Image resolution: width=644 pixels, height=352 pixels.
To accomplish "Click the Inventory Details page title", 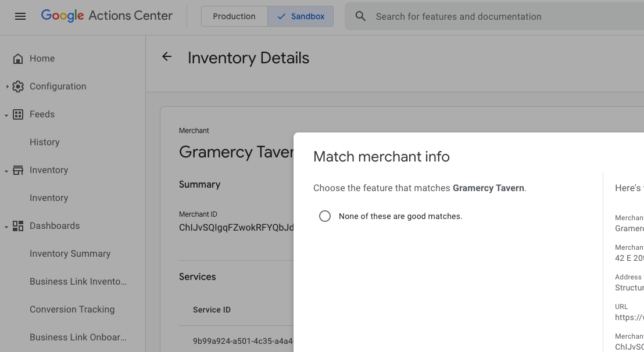I will (x=249, y=58).
